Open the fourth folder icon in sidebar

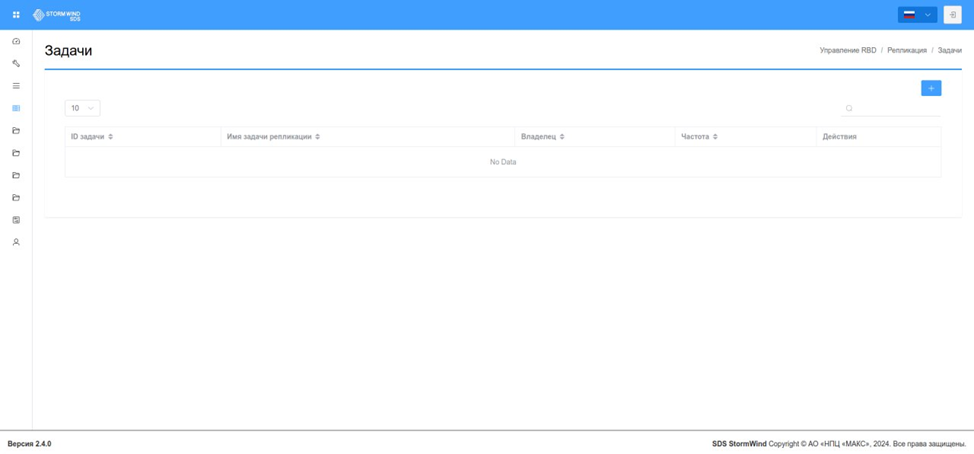tap(16, 197)
